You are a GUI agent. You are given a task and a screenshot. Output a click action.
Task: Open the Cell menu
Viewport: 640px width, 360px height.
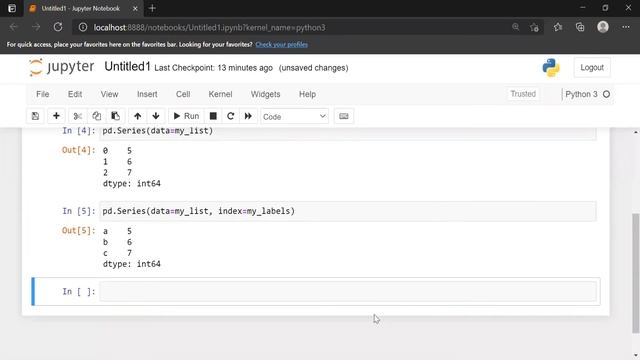(x=183, y=94)
